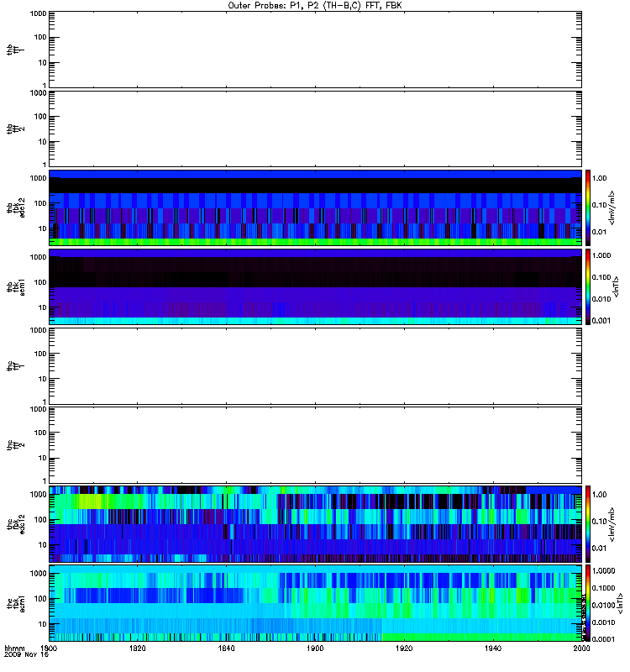
Task: Click the date label below hhmm
Action: tap(26, 654)
